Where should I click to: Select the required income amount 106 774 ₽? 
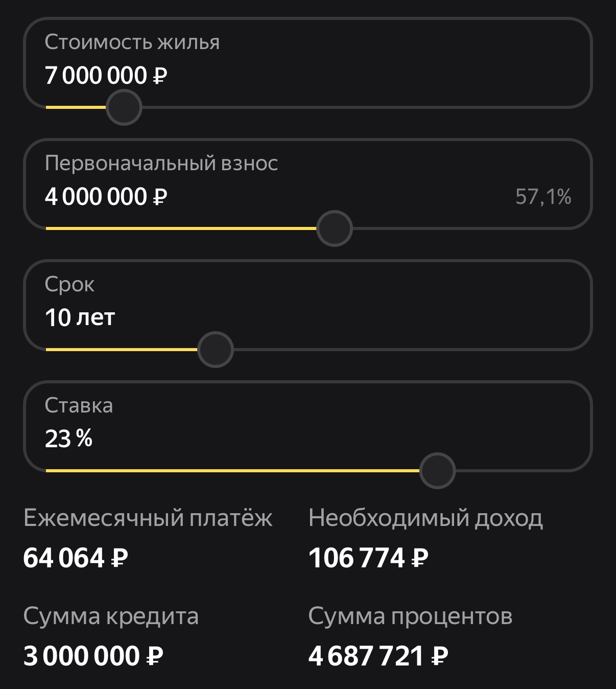(368, 558)
